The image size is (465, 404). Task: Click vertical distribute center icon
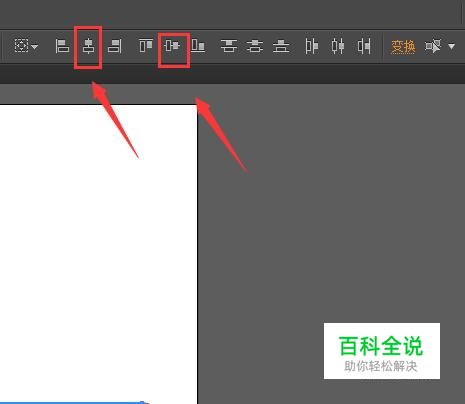click(255, 46)
